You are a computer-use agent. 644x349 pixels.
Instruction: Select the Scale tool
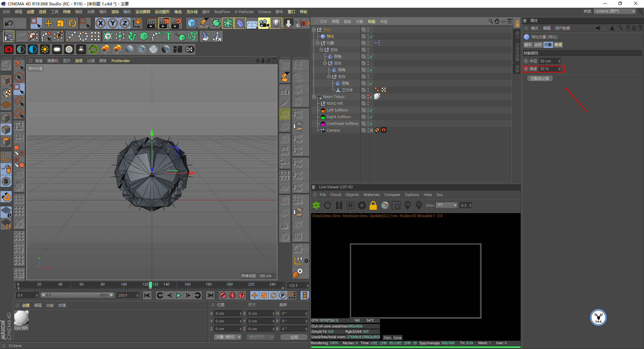[60, 23]
